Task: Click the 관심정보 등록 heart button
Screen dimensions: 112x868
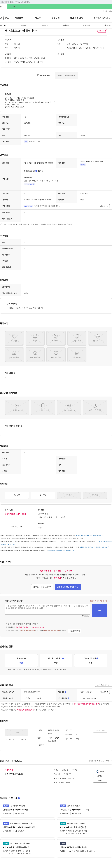Action: point(43,75)
